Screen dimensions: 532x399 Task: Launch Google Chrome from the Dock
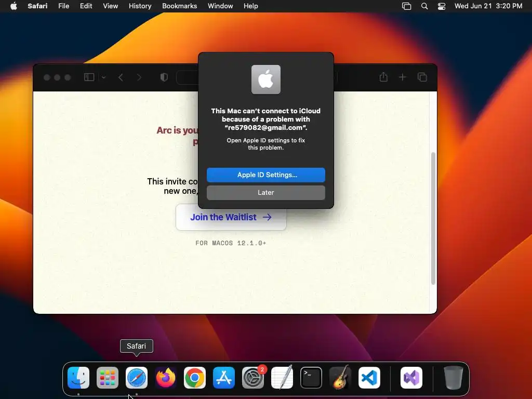coord(195,378)
